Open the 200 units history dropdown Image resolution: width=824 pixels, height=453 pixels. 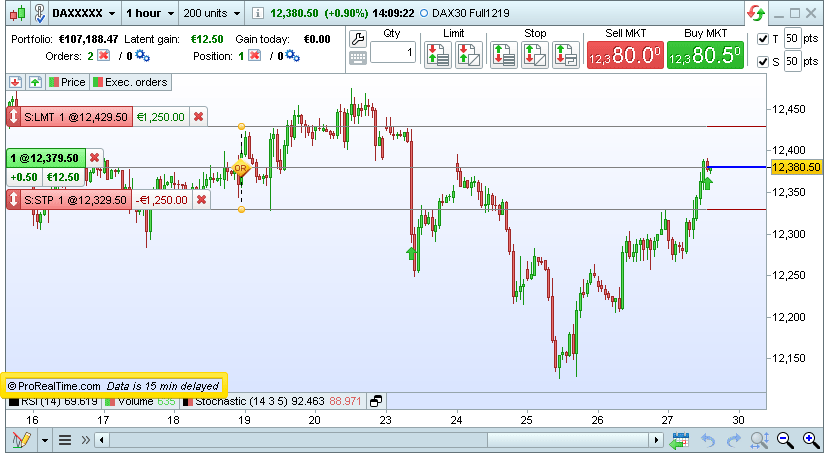click(x=213, y=14)
